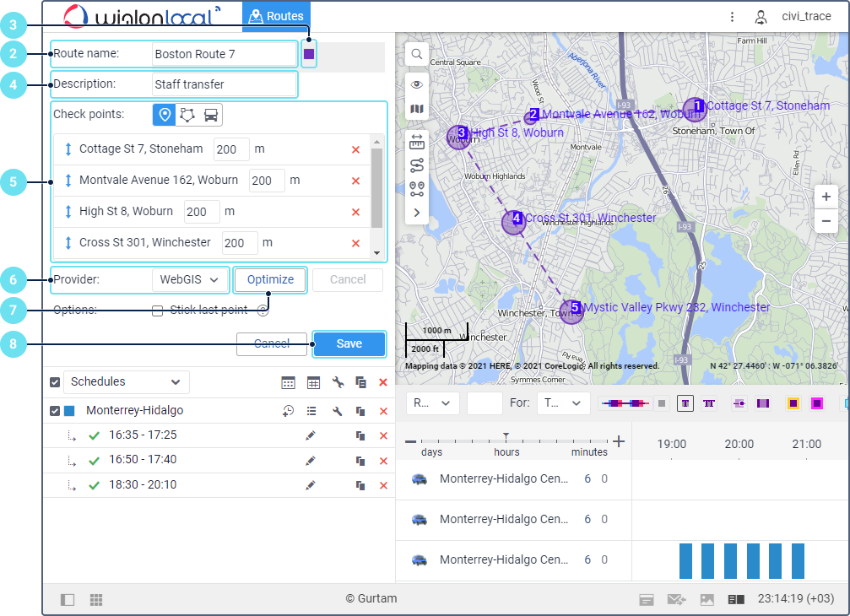This screenshot has width=850, height=616.
Task: Click the Optimize button
Action: [270, 280]
